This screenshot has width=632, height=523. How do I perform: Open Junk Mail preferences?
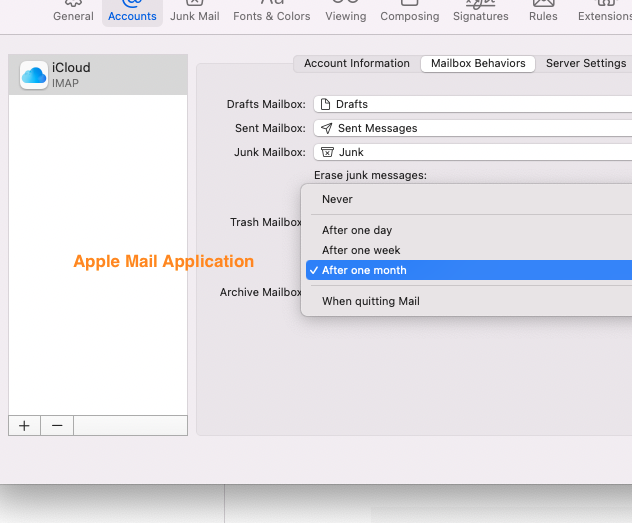tap(195, 11)
